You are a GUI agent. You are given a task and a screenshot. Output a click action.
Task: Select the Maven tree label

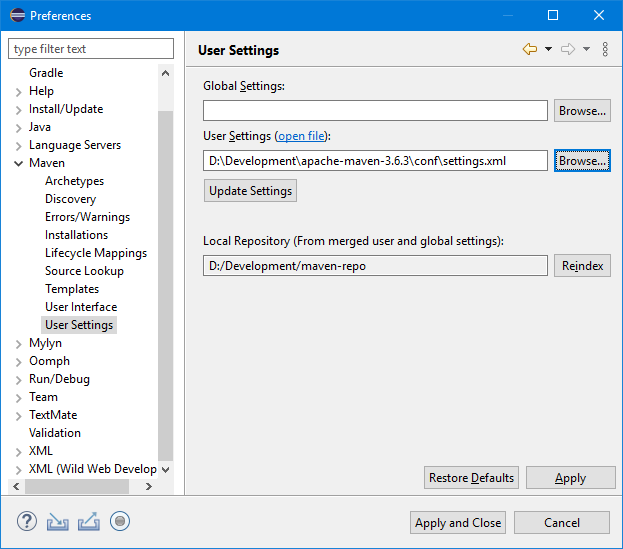pyautogui.click(x=47, y=163)
